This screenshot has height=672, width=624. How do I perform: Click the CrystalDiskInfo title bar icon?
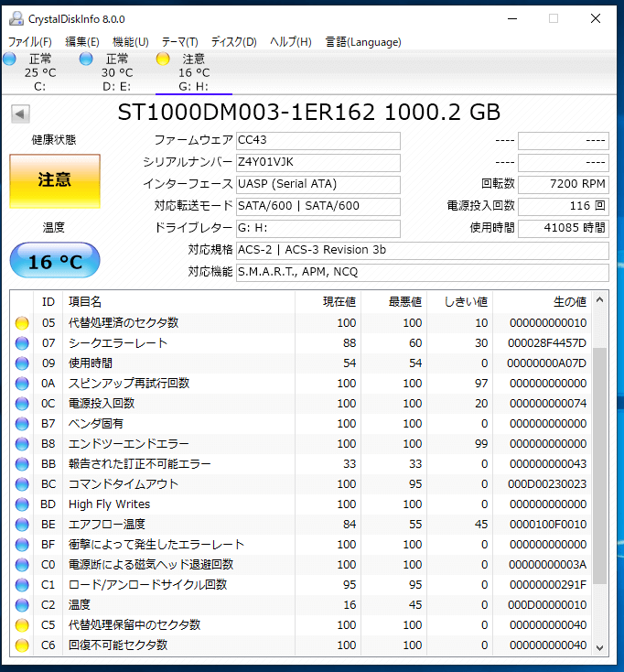[x=16, y=19]
